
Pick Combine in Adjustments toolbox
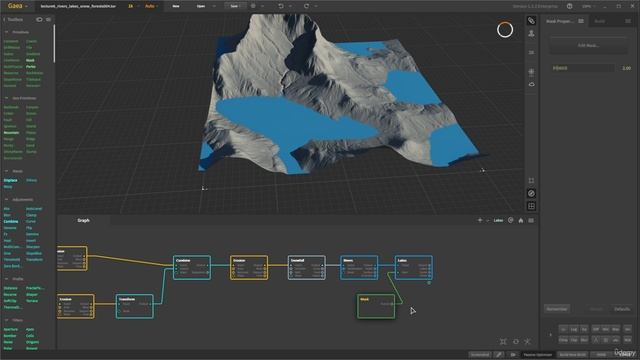click(x=11, y=222)
